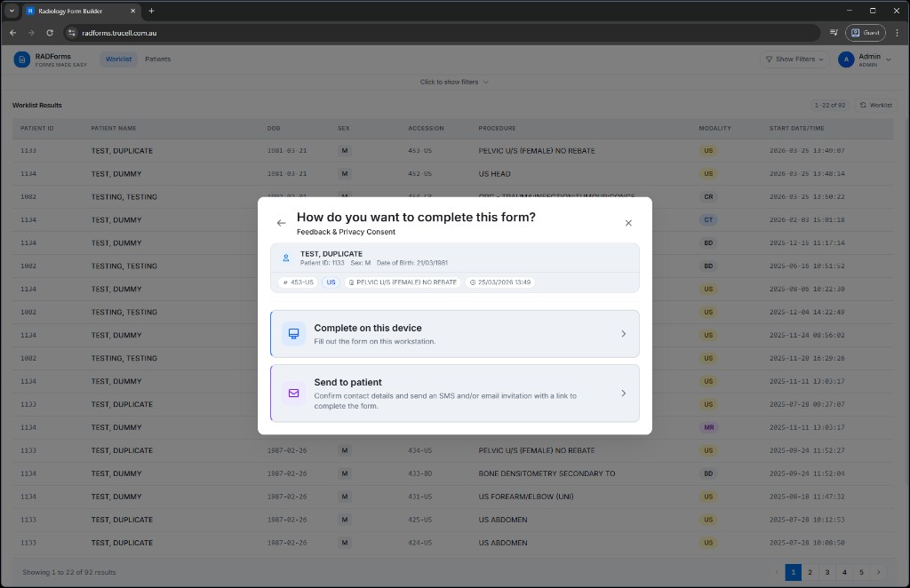910x588 pixels.
Task: Click the media control icon in toolbar
Action: coord(834,33)
